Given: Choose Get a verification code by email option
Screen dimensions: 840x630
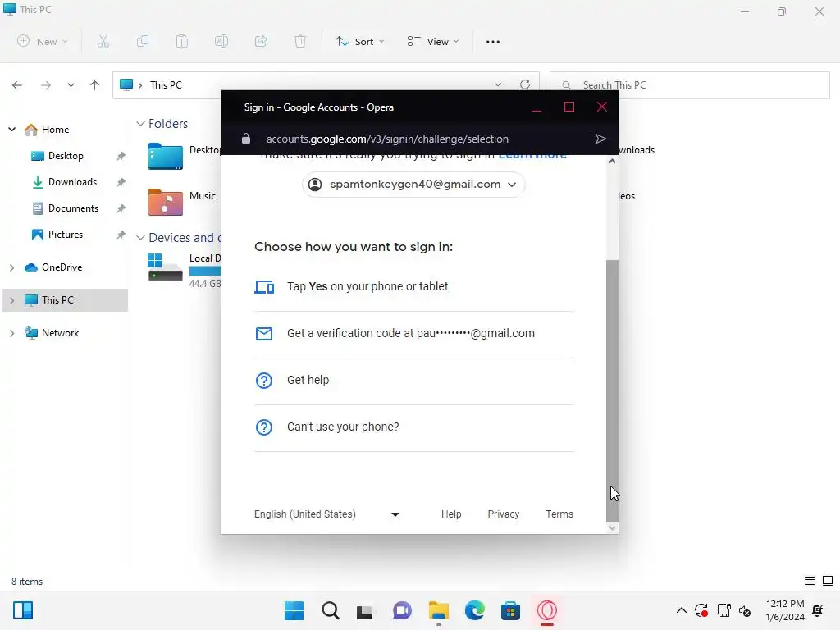Looking at the screenshot, I should [x=414, y=334].
